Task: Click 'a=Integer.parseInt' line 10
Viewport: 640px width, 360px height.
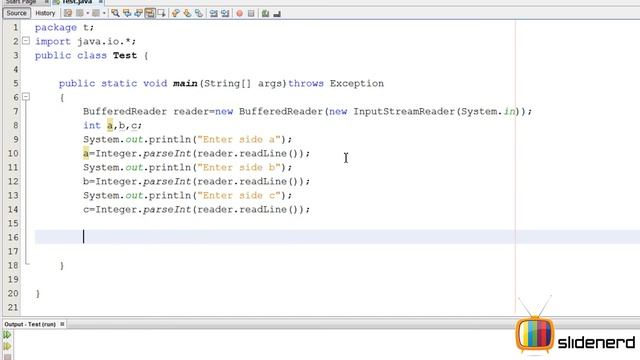Action: 137,153
